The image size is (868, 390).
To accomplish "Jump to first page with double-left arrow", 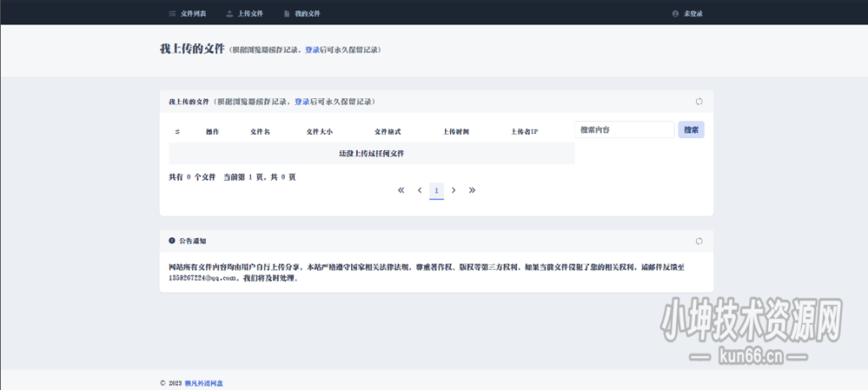I will pyautogui.click(x=401, y=190).
